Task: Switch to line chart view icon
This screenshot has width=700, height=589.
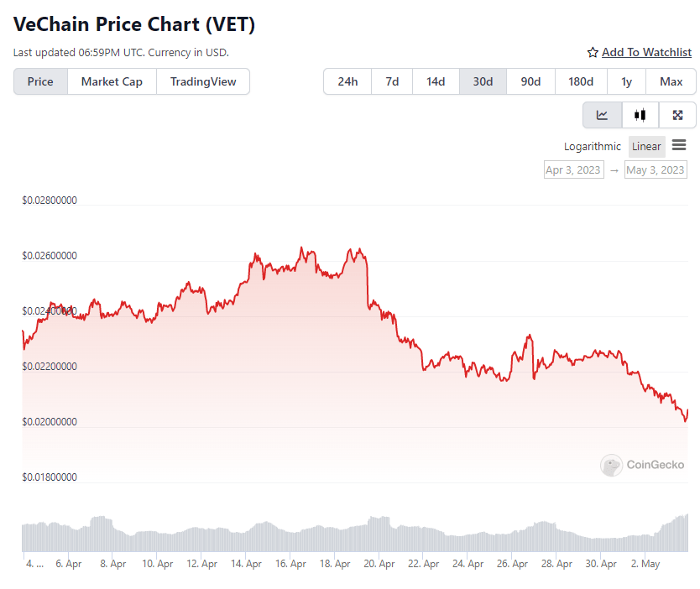Action: click(603, 115)
